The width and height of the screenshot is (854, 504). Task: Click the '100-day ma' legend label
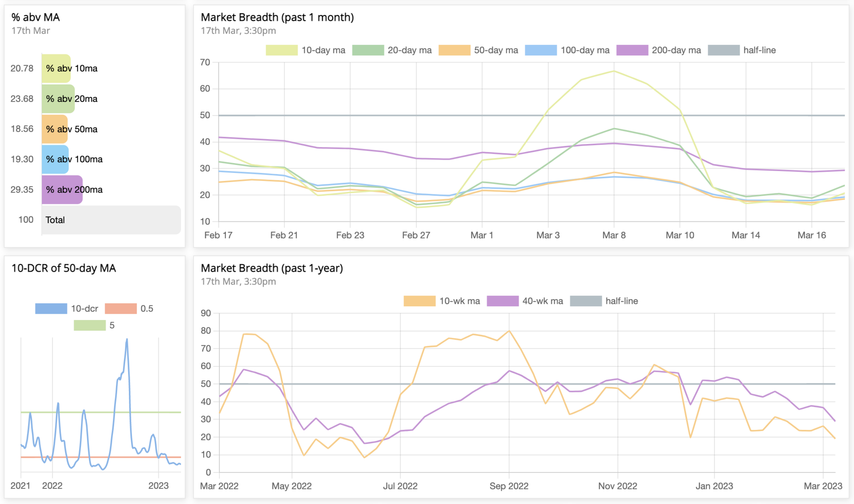(585, 50)
